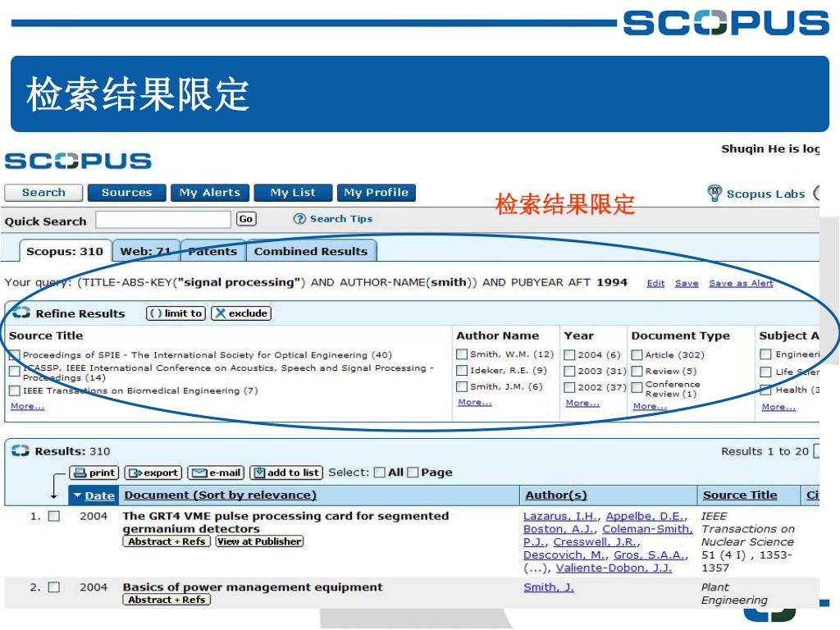This screenshot has width=840, height=630.
Task: Open the Sources tab
Action: [126, 192]
